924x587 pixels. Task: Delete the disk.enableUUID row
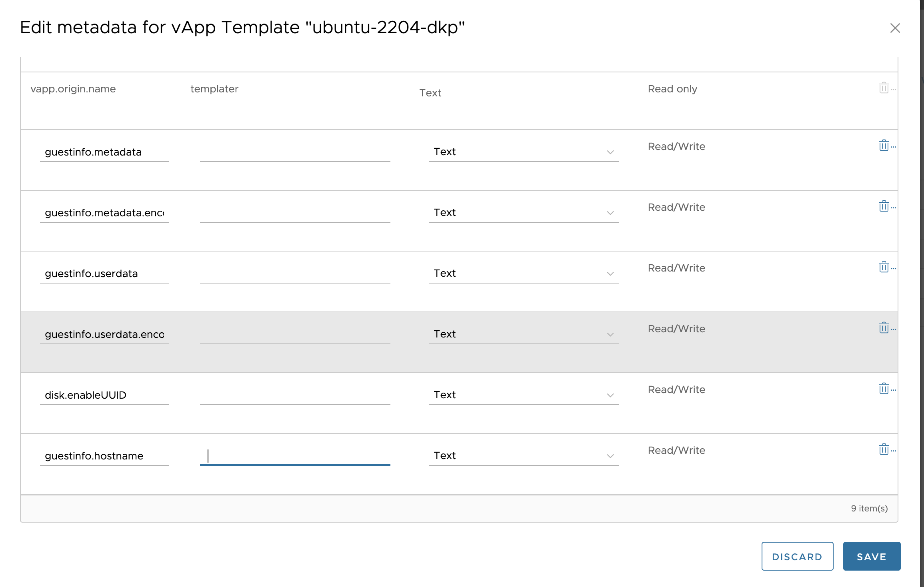[x=883, y=388]
